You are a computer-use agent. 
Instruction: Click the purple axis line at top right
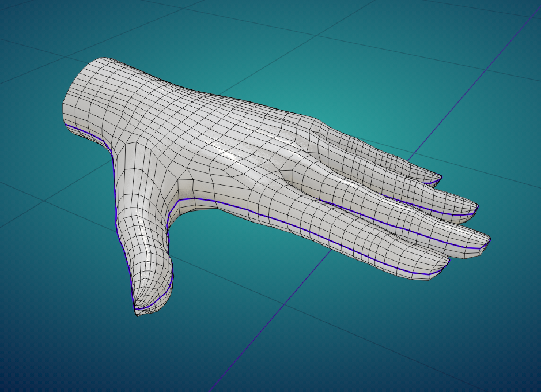point(490,63)
